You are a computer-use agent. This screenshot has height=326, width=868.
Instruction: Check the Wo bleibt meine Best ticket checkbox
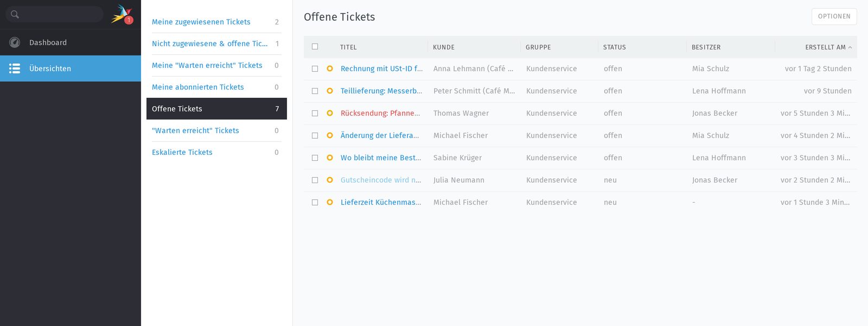pyautogui.click(x=315, y=158)
